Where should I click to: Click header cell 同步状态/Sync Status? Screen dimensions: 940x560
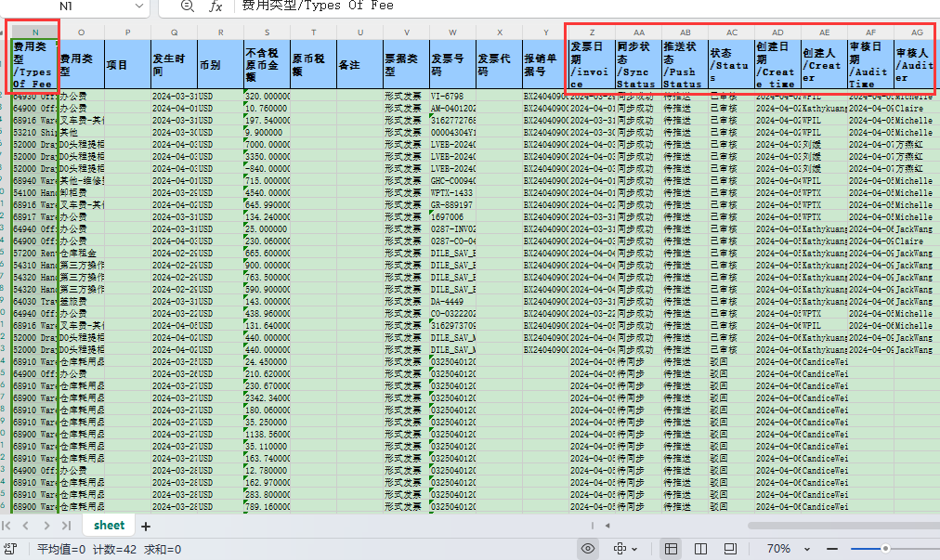coord(638,65)
